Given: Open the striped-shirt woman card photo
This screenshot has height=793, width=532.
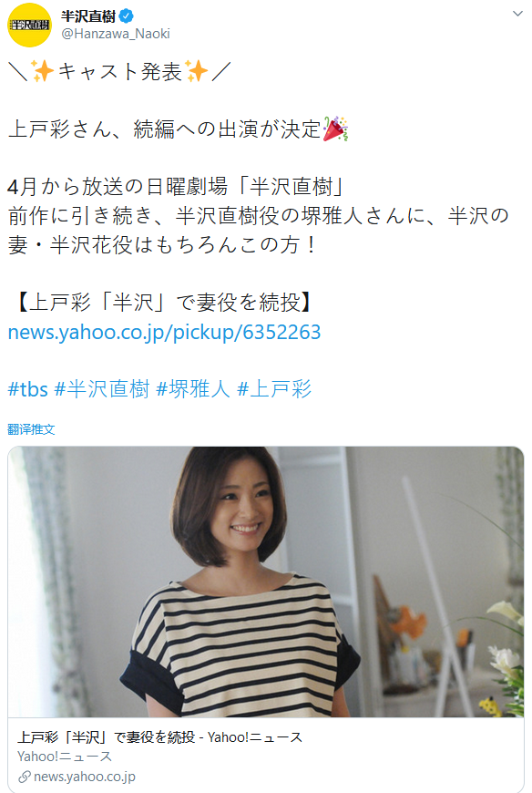Looking at the screenshot, I should tap(266, 582).
